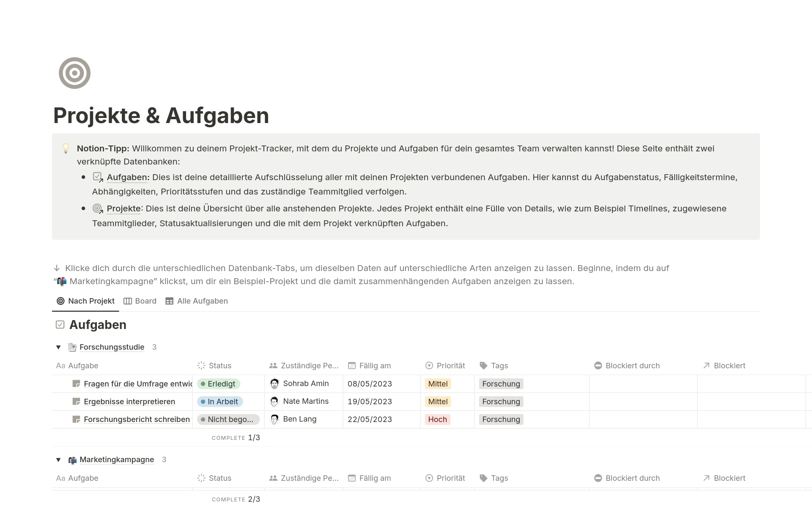Viewport: 812px width, 507px height.
Task: Click the priority icon in Priorität header
Action: pos(429,365)
